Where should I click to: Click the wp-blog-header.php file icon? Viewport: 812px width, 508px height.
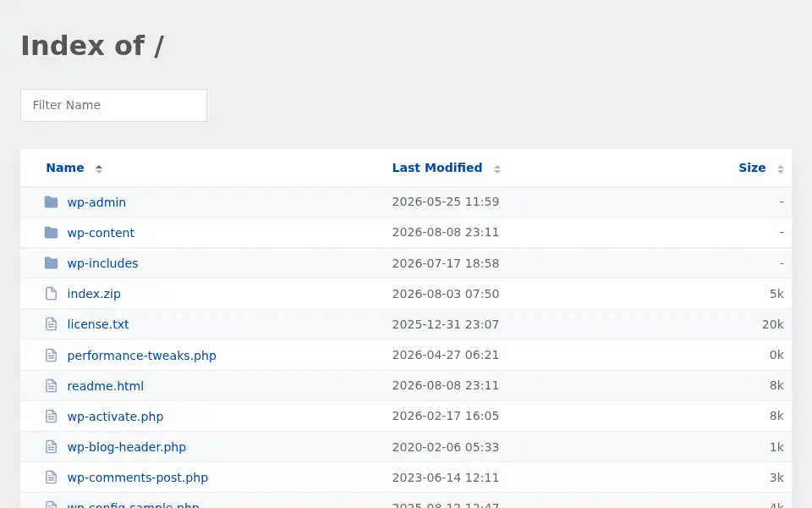tap(51, 447)
